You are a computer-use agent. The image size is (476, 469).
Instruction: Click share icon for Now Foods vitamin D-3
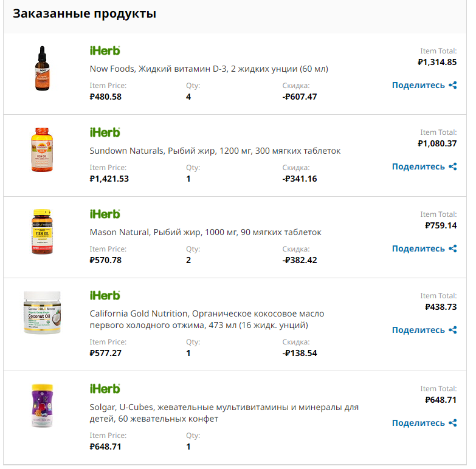click(x=452, y=85)
